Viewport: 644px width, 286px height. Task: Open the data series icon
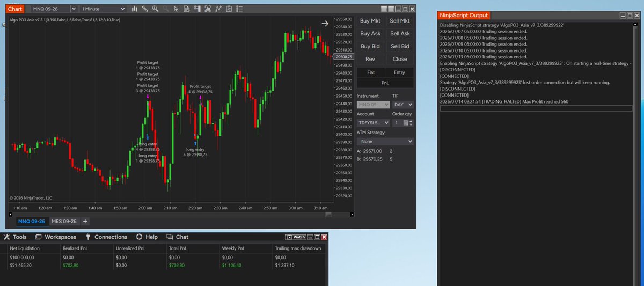click(x=208, y=9)
